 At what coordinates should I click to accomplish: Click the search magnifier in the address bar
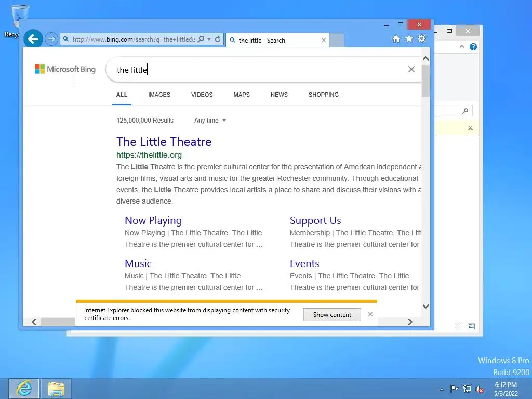tap(201, 39)
